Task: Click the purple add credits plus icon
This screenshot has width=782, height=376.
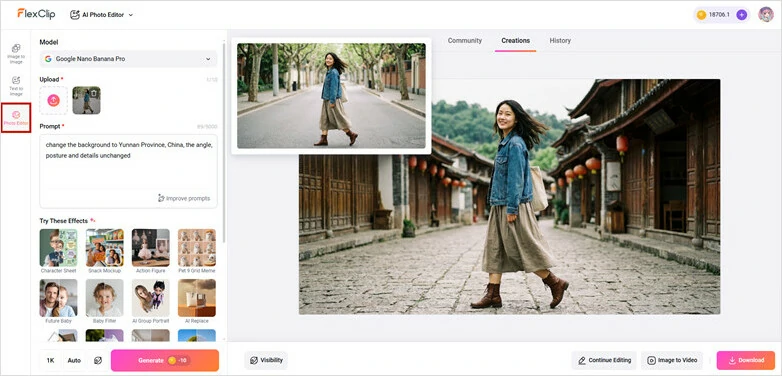Action: coord(742,15)
